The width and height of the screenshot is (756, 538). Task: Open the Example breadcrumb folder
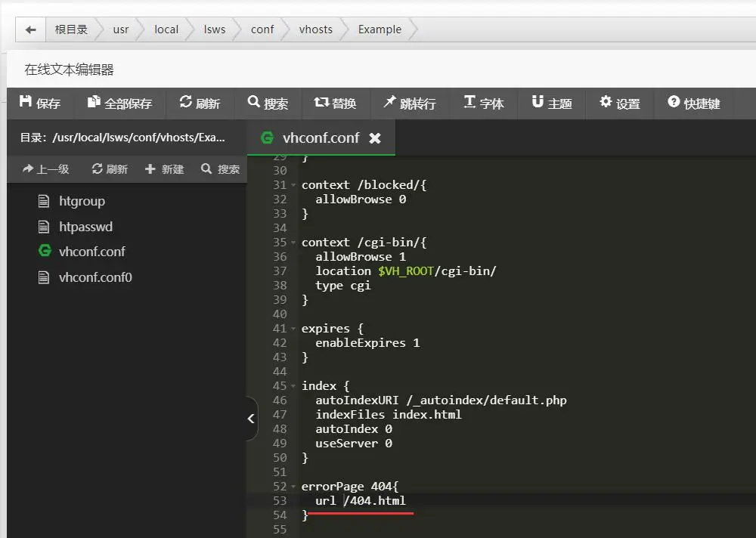pyautogui.click(x=380, y=29)
